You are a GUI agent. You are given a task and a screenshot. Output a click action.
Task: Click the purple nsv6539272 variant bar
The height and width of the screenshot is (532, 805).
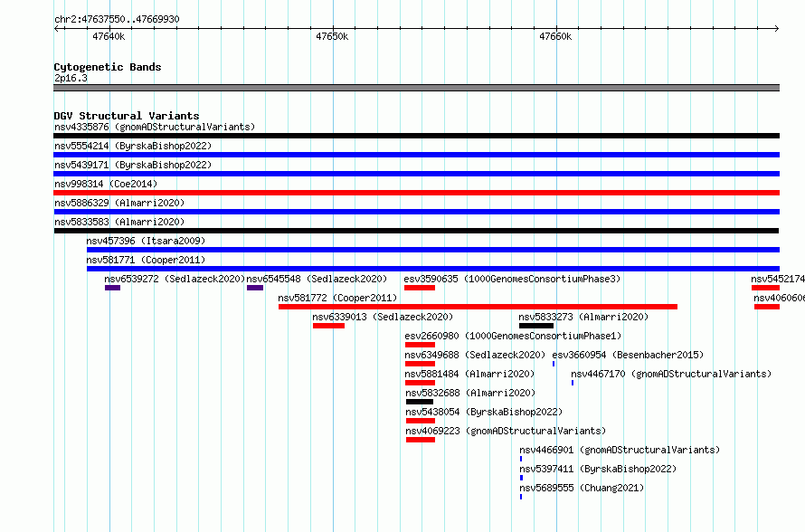(x=112, y=288)
